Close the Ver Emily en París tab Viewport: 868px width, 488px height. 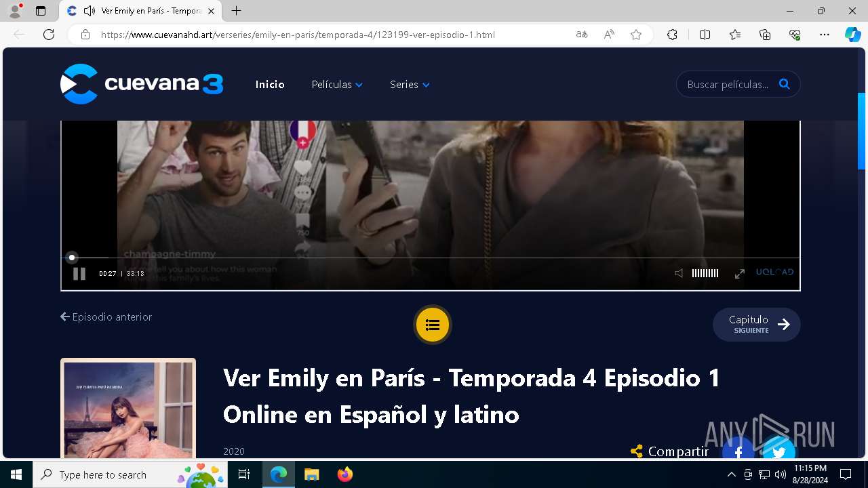pyautogui.click(x=212, y=11)
